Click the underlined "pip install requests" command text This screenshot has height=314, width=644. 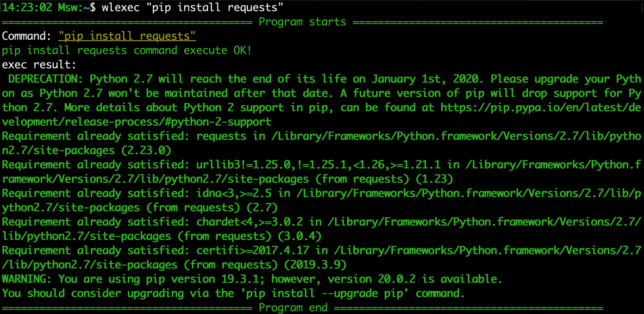[x=127, y=36]
